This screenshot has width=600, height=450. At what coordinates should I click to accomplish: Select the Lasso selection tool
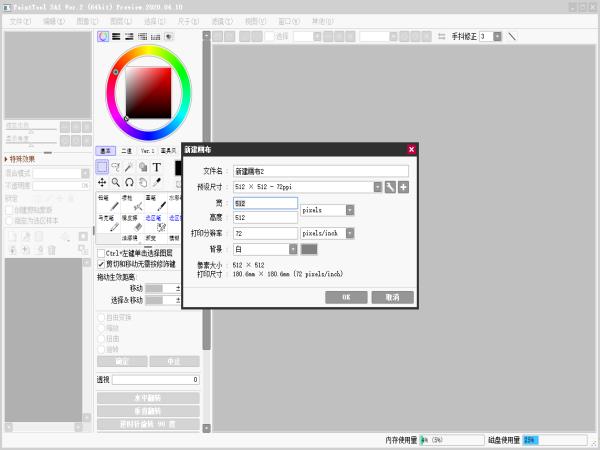[116, 167]
